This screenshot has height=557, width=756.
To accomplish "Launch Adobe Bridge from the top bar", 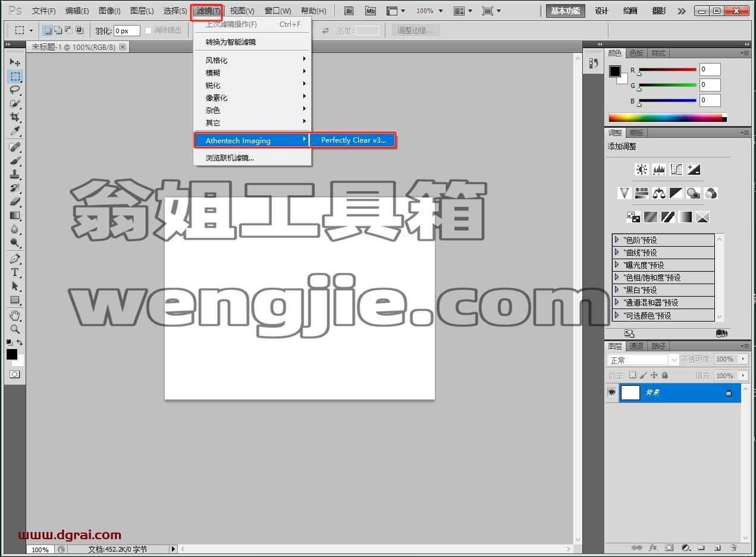I will tap(350, 11).
